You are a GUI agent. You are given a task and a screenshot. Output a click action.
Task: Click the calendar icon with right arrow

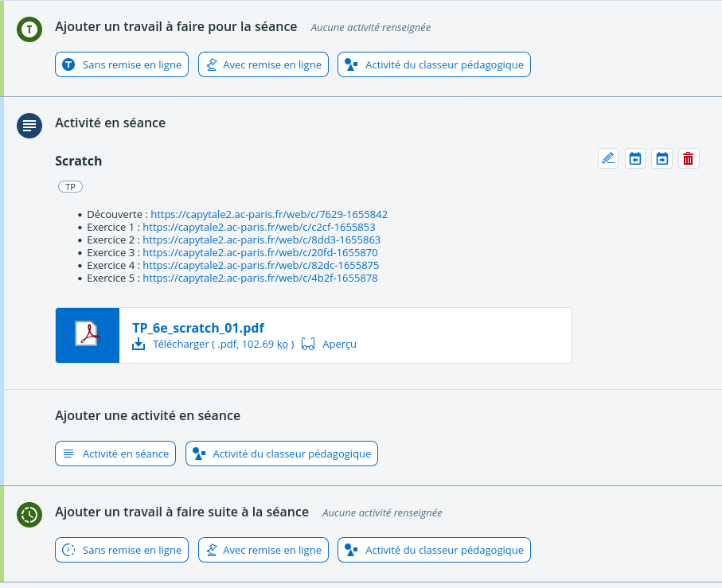tap(662, 158)
